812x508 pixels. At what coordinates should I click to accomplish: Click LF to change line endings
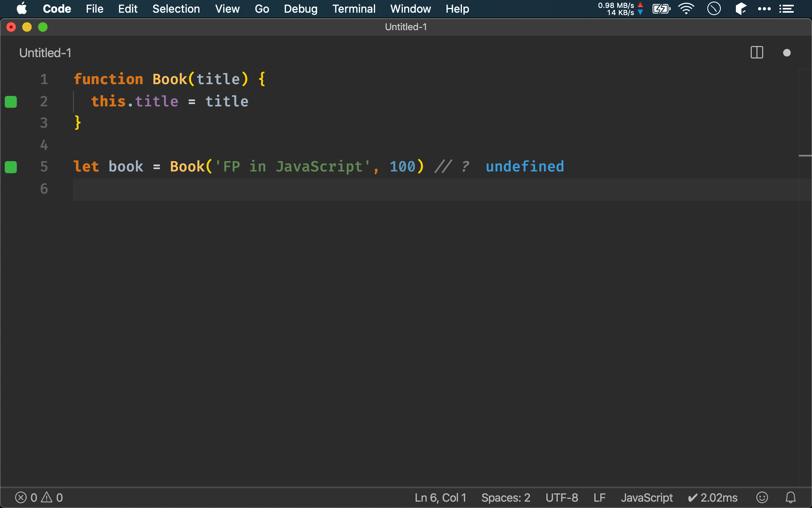599,497
